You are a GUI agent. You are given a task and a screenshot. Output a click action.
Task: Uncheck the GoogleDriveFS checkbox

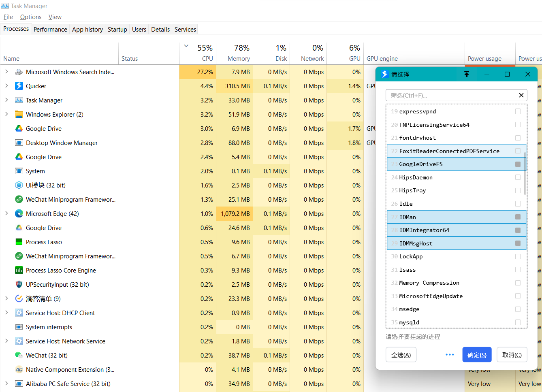click(x=518, y=164)
